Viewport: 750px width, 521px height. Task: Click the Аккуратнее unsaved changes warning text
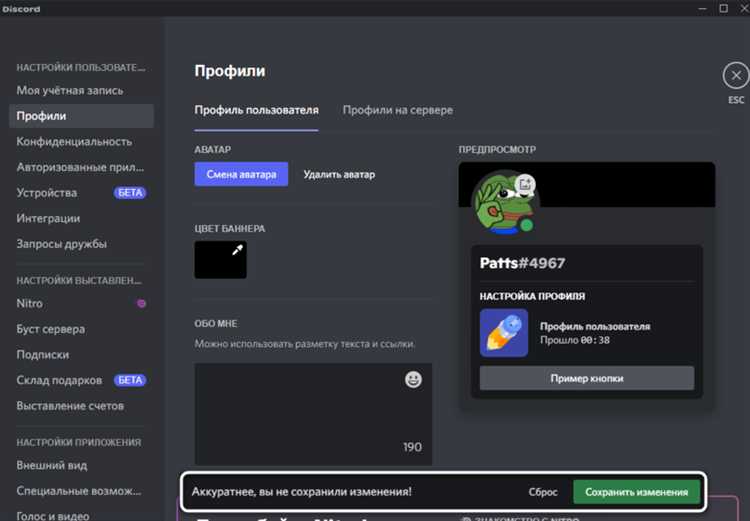click(301, 491)
